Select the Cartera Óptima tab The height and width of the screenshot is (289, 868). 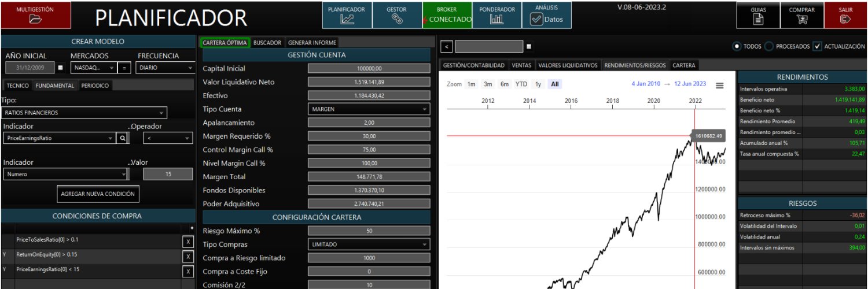click(x=225, y=43)
